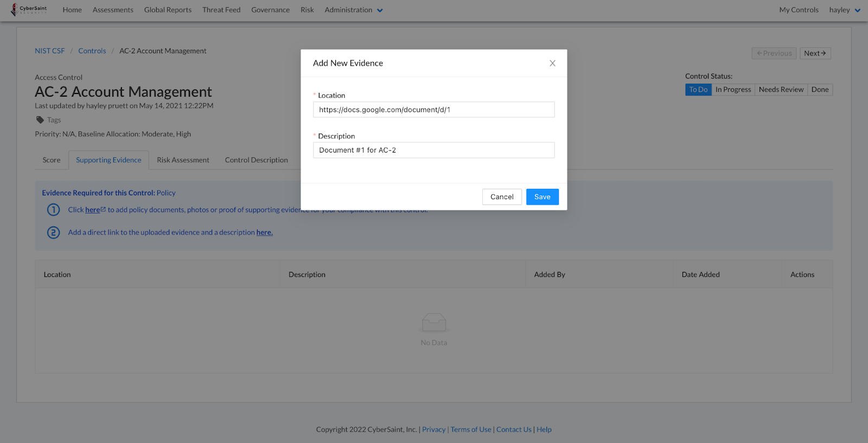
Task: Go to the Next control
Action: click(x=815, y=53)
